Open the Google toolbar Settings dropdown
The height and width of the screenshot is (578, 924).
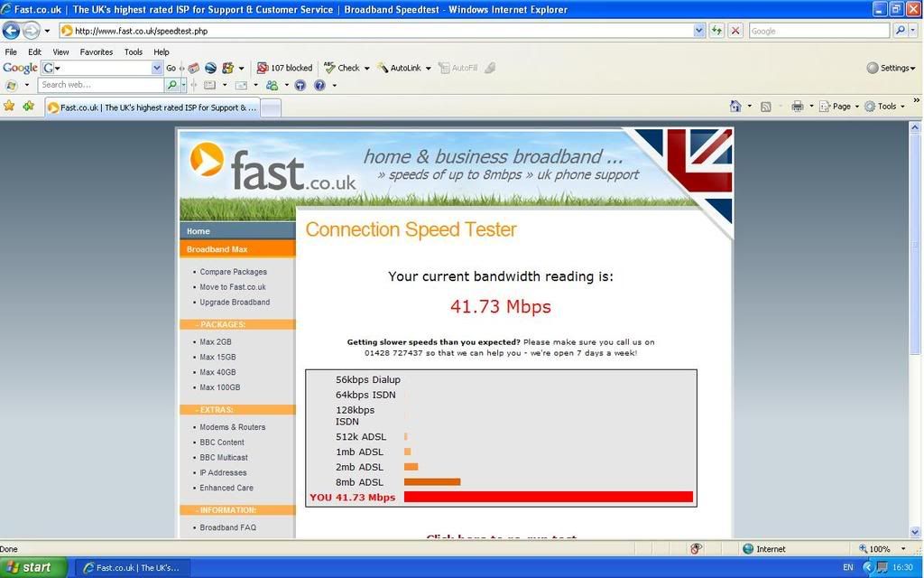tap(891, 68)
